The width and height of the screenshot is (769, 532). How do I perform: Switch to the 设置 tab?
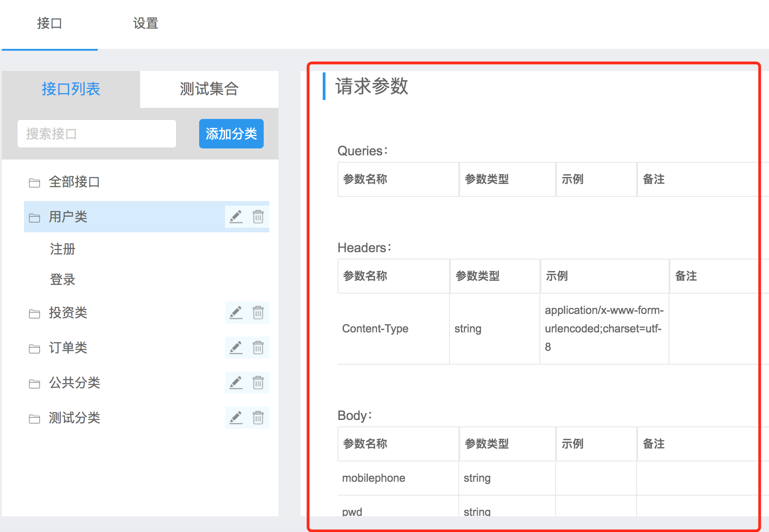145,23
